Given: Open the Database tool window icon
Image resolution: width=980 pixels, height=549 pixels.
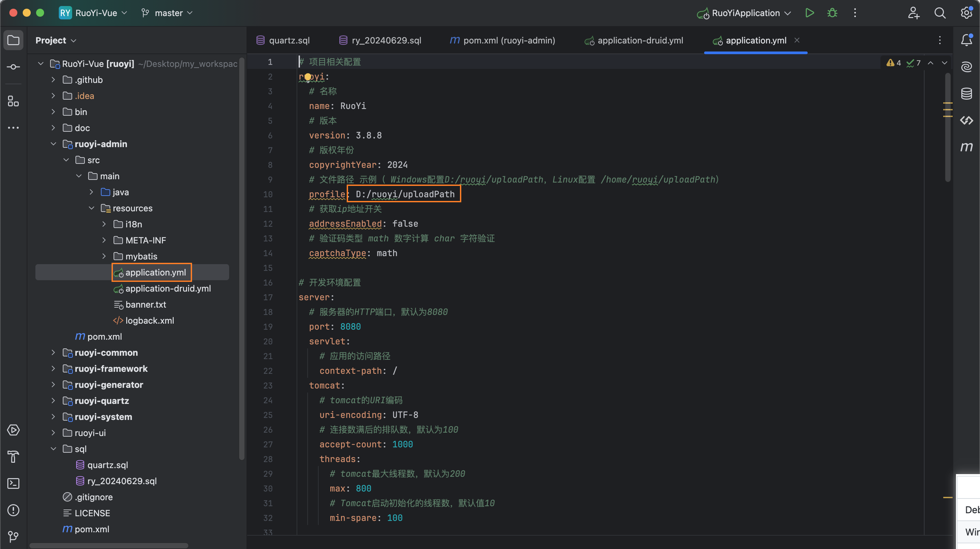Looking at the screenshot, I should point(966,94).
